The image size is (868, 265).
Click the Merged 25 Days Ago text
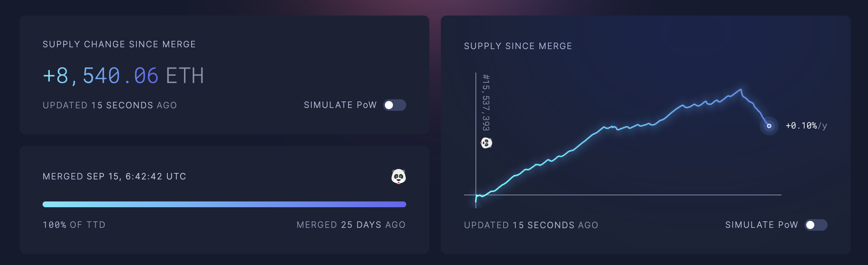(351, 225)
